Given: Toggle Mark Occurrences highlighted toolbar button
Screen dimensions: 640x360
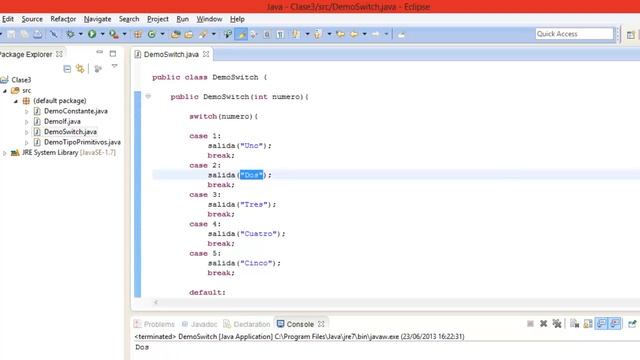Looking at the screenshot, I should 241,35.
